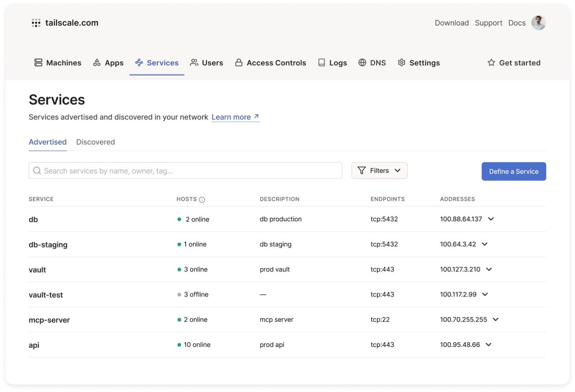This screenshot has height=392, width=575.
Task: Click the SERVICE column header
Action: 41,199
